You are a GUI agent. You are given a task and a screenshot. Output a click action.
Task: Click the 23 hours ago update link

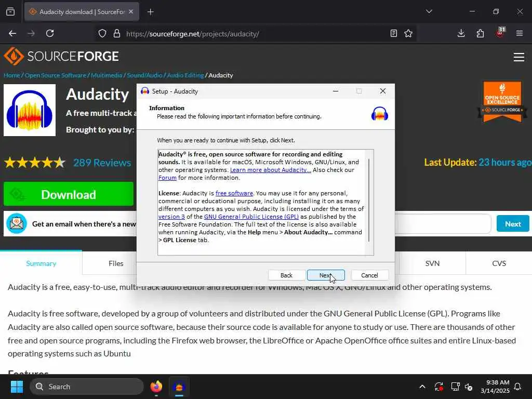505,163
